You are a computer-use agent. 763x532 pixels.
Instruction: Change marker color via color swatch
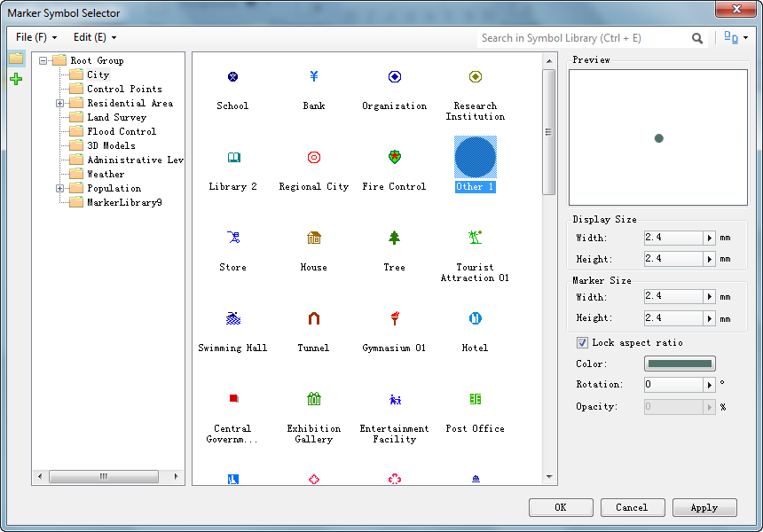pos(680,364)
